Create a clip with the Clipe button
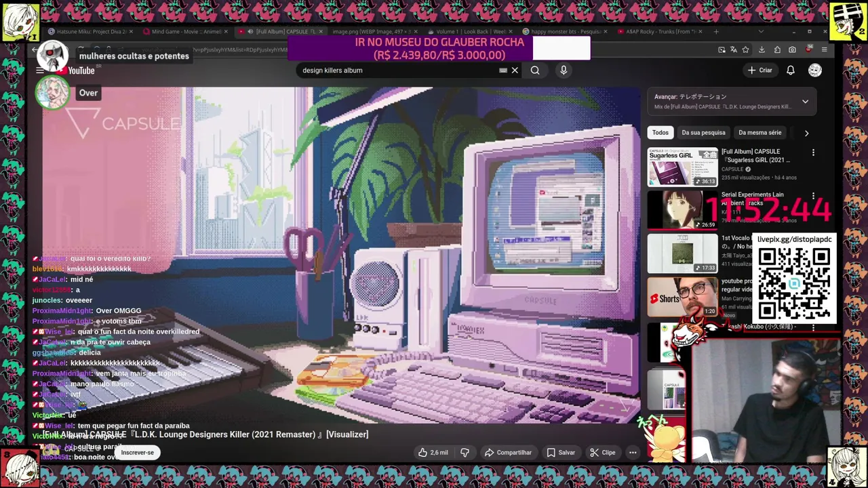Screen dimensions: 868x488 coord(602,453)
